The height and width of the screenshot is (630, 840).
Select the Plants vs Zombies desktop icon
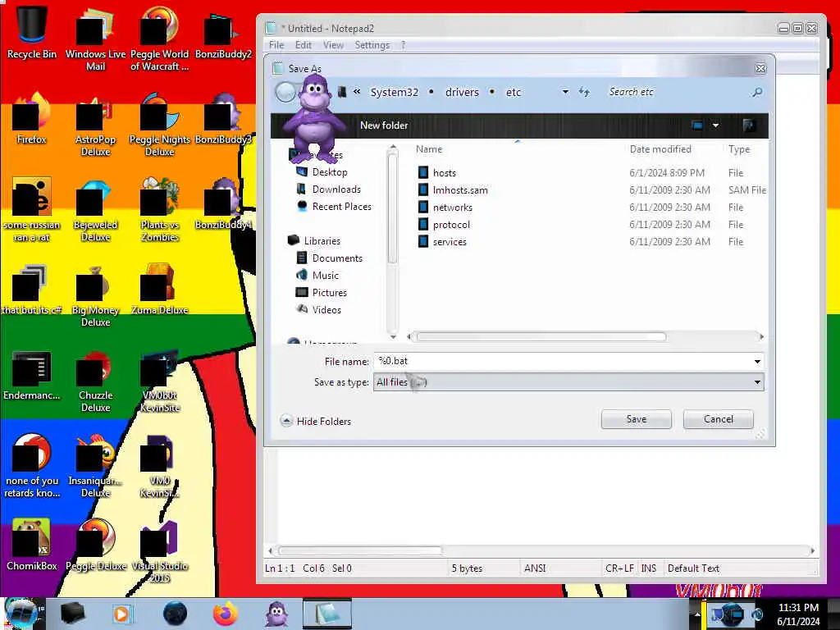pos(160,210)
